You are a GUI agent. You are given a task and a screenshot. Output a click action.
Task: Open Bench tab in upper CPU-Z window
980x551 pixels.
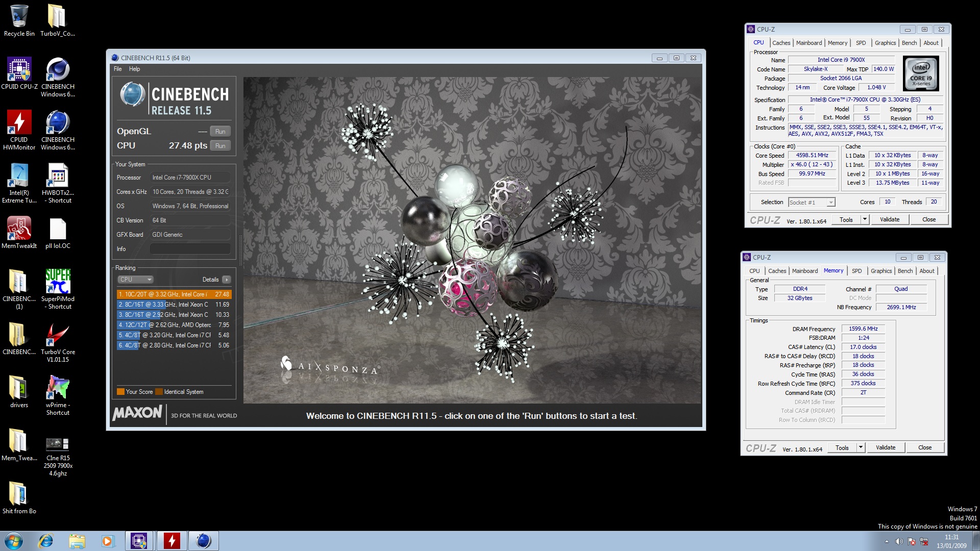909,43
